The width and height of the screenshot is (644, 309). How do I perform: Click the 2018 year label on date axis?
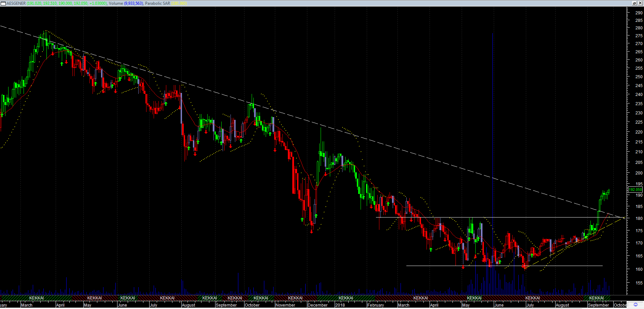(340, 305)
